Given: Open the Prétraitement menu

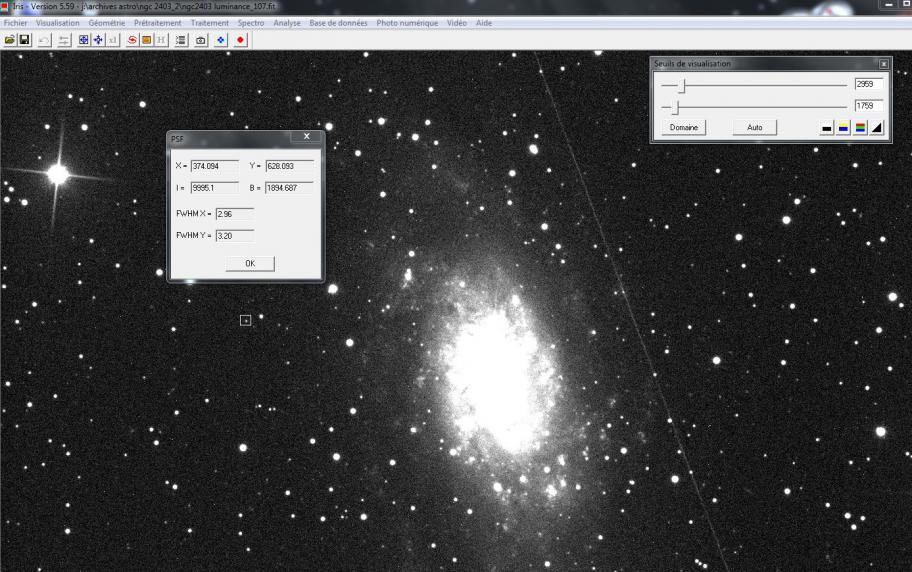Looking at the screenshot, I should click(x=158, y=23).
